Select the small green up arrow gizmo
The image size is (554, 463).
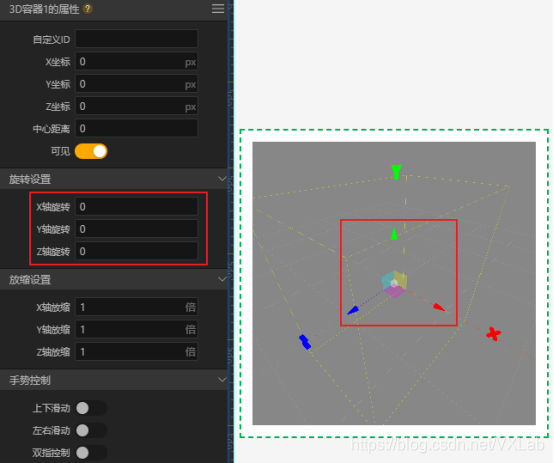tap(394, 234)
